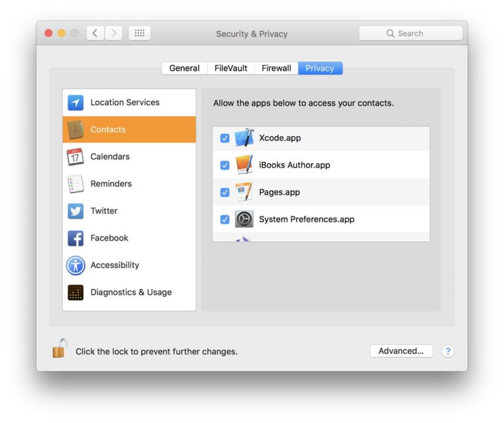Image resolution: width=504 pixels, height=423 pixels.
Task: Show all preferences with grid button
Action: [140, 33]
